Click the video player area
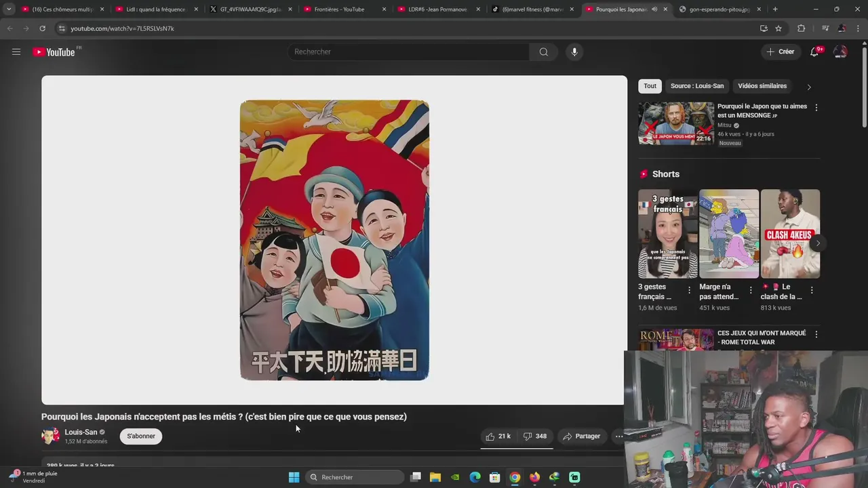The image size is (868, 488). click(x=334, y=240)
